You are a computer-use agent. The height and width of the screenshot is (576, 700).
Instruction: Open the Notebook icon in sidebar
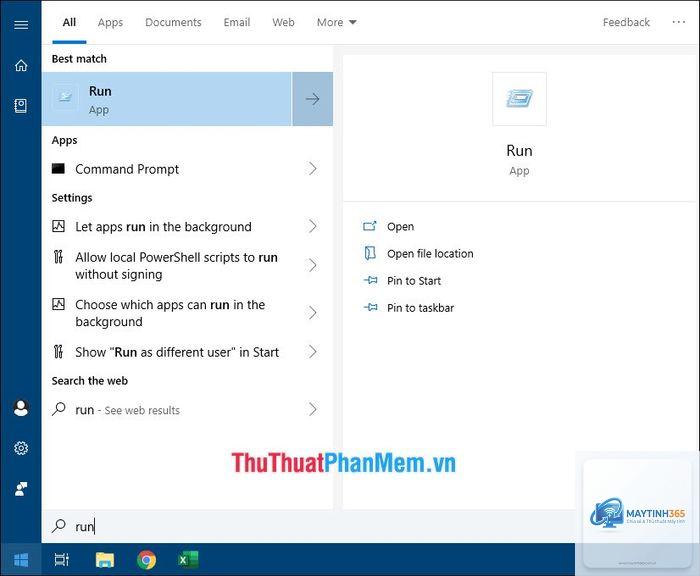21,106
